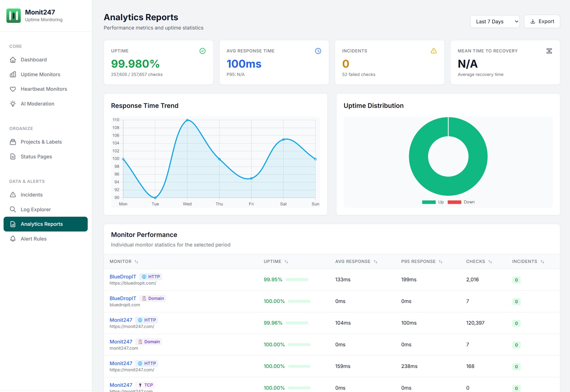The image size is (570, 392).
Task: Click the download icon in Export button
Action: click(533, 22)
